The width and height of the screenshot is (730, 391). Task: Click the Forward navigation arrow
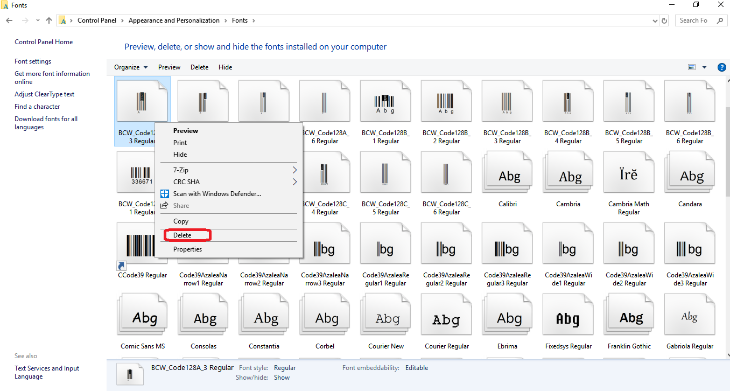(x=25, y=20)
